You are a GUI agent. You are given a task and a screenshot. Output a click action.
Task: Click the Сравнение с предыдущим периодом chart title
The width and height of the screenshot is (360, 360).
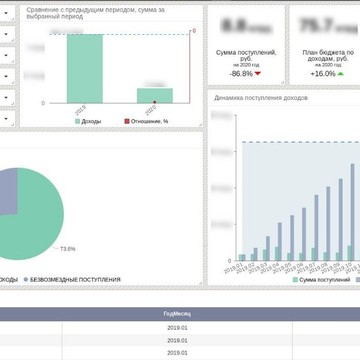coord(96,13)
